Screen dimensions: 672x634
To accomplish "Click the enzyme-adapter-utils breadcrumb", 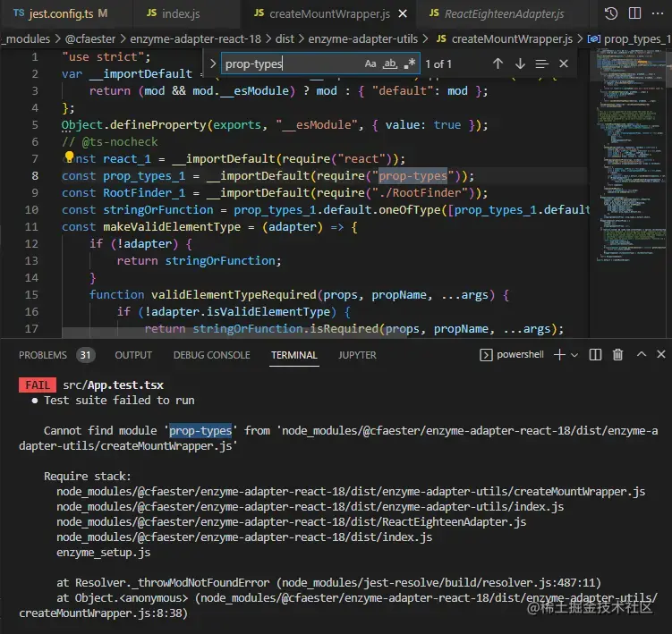I will [363, 39].
